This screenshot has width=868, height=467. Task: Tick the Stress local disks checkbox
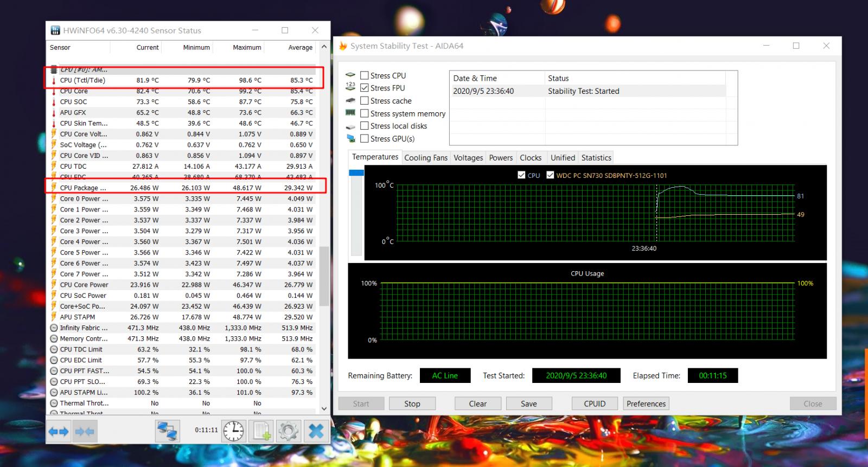[x=365, y=126]
